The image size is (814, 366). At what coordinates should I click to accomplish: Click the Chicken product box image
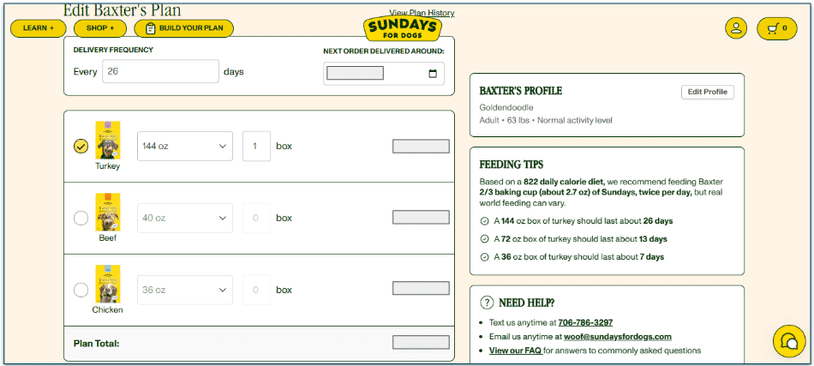coord(107,284)
